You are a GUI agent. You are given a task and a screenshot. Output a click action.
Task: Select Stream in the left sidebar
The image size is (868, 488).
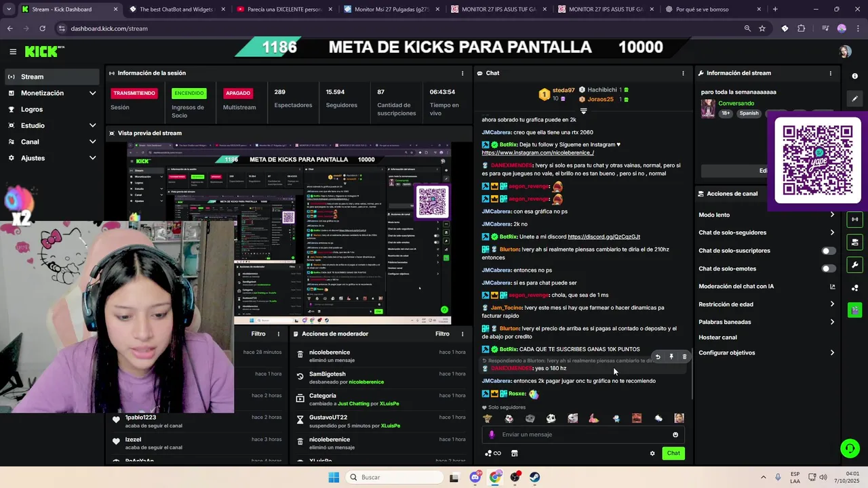pos(52,77)
